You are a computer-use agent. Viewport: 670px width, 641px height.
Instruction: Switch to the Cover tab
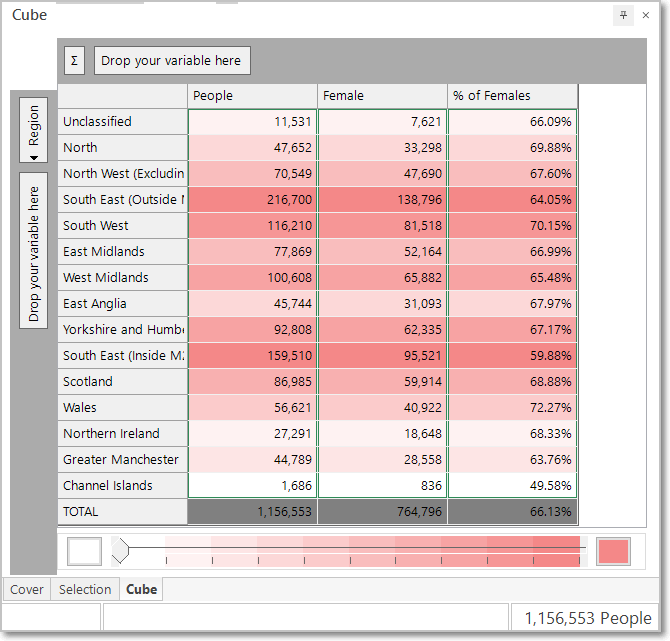(x=26, y=589)
